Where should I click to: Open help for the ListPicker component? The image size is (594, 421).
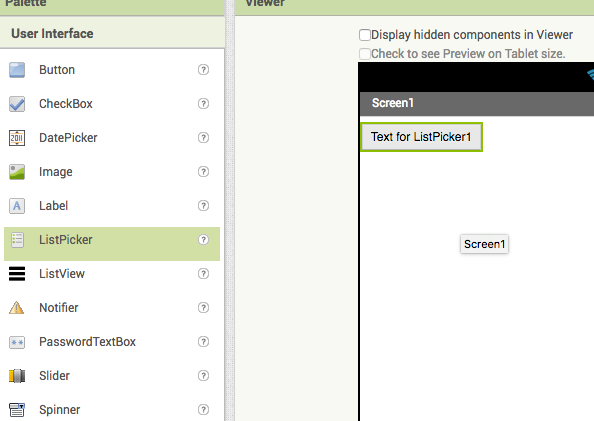point(203,239)
